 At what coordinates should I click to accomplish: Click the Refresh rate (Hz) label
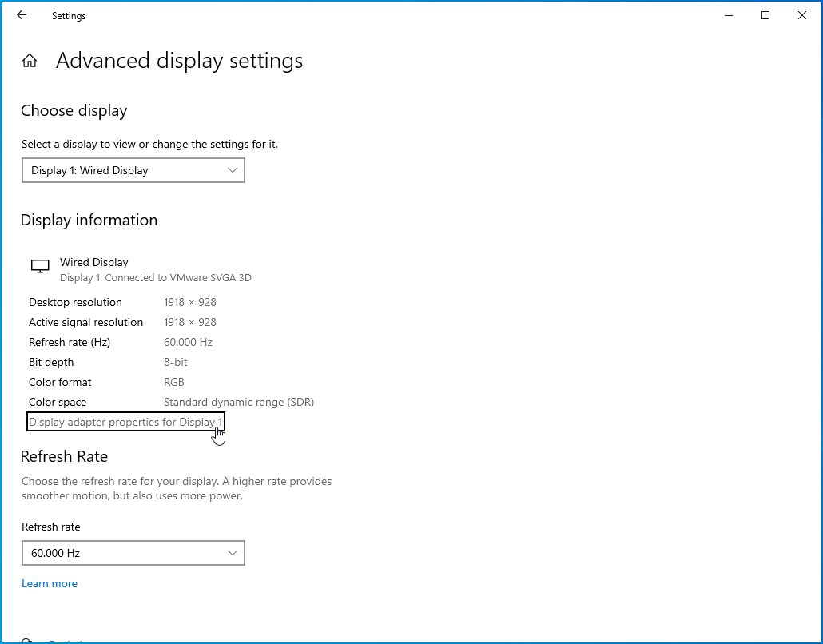pos(70,342)
